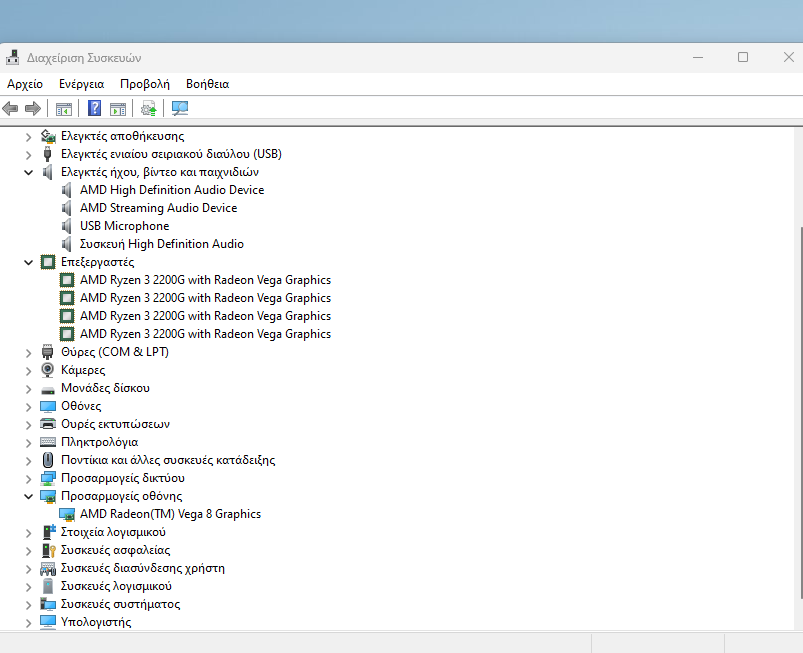Click the mouse icon beside Ποντίκια
Screen dimensions: 803x653
pos(48,460)
